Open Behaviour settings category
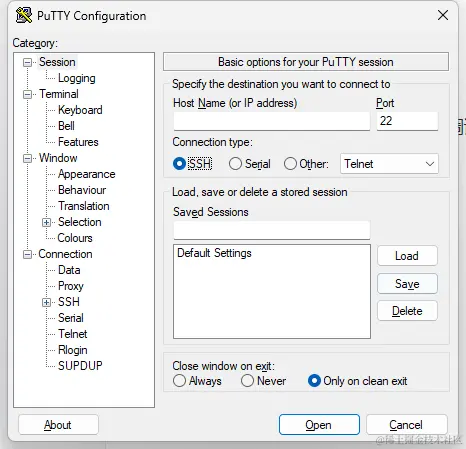Screen dimensions: 466x449 82,190
